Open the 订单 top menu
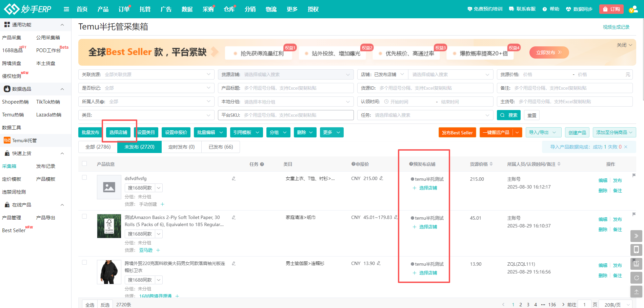 click(x=124, y=9)
